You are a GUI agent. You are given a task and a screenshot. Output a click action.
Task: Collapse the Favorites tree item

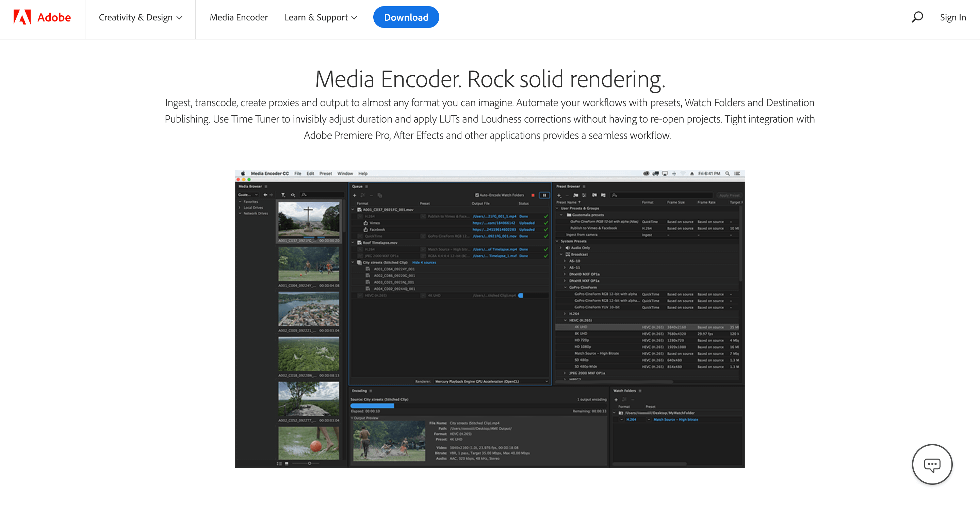tap(240, 202)
